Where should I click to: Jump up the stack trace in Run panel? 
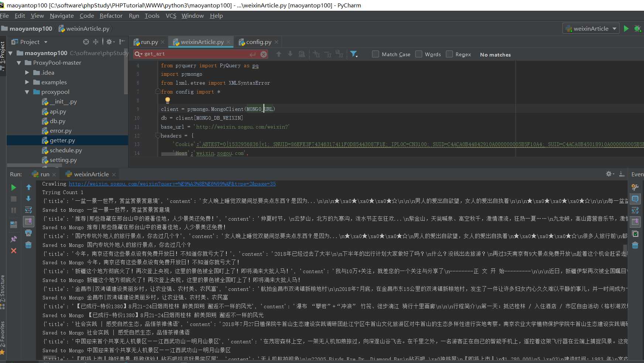click(x=28, y=187)
